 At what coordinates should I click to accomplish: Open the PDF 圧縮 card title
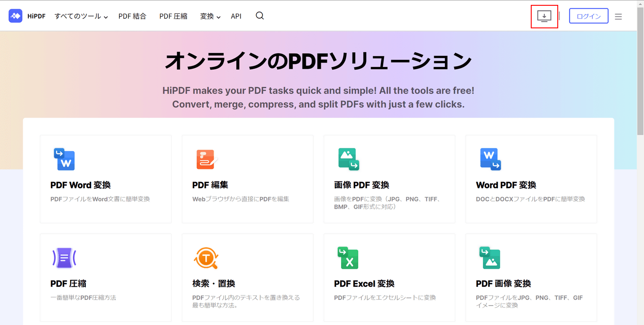coord(68,284)
